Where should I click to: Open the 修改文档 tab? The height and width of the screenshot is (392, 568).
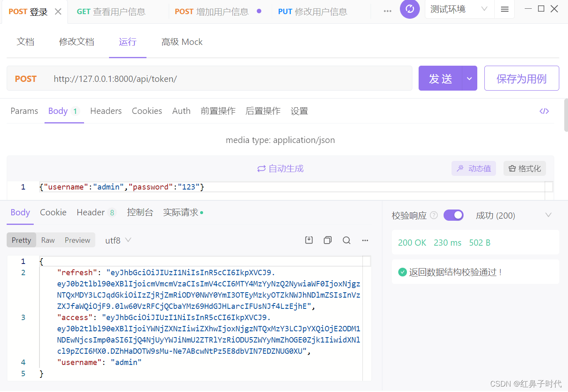coord(77,42)
